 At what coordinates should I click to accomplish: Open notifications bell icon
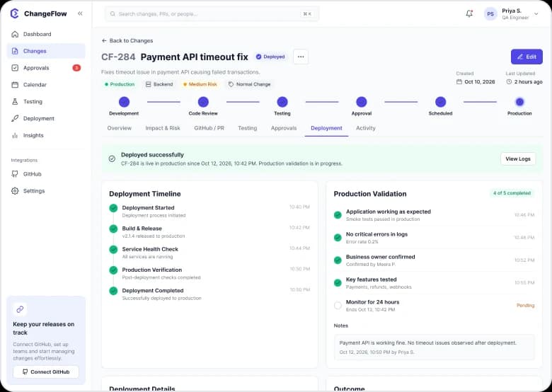click(x=469, y=13)
